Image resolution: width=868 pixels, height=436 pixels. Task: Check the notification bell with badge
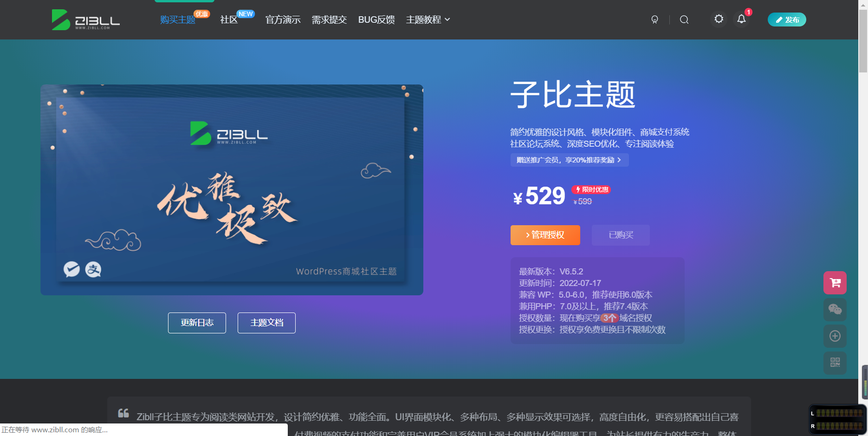(741, 20)
